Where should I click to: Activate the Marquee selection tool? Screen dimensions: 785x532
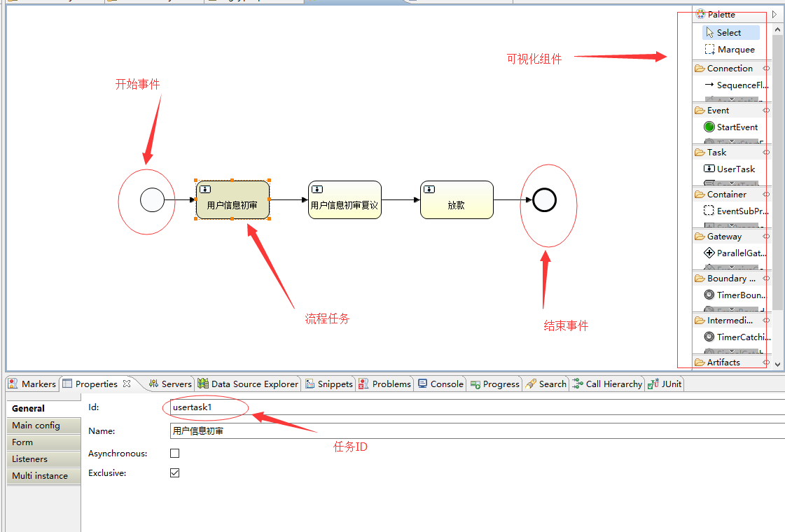point(730,50)
